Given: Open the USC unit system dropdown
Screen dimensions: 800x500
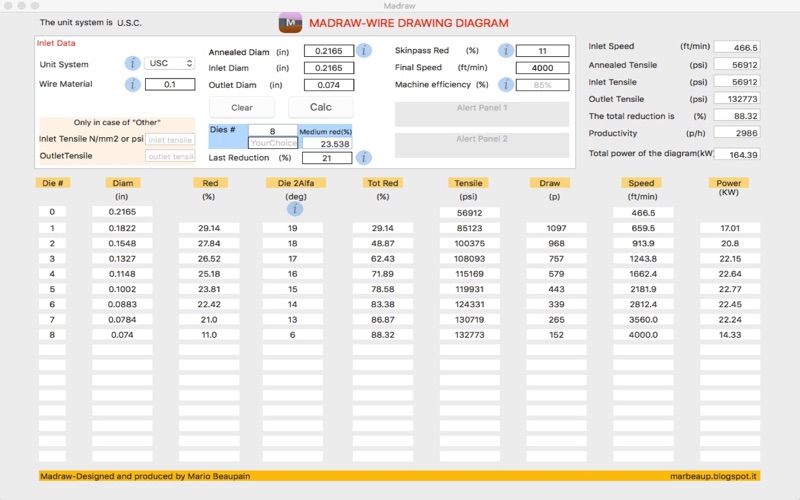Looking at the screenshot, I should point(169,63).
